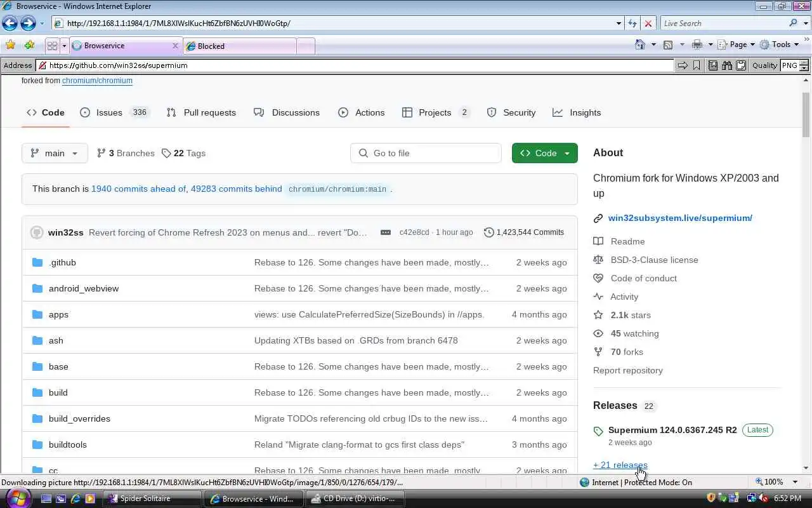This screenshot has width=812, height=508.
Task: Click the commit message ellipsis expand button
Action: [386, 232]
